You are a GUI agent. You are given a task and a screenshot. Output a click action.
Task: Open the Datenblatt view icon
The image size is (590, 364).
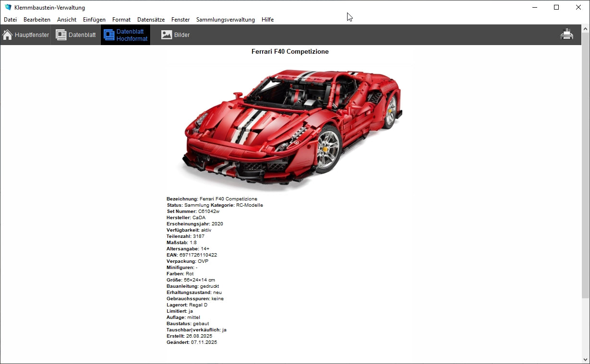click(x=61, y=35)
